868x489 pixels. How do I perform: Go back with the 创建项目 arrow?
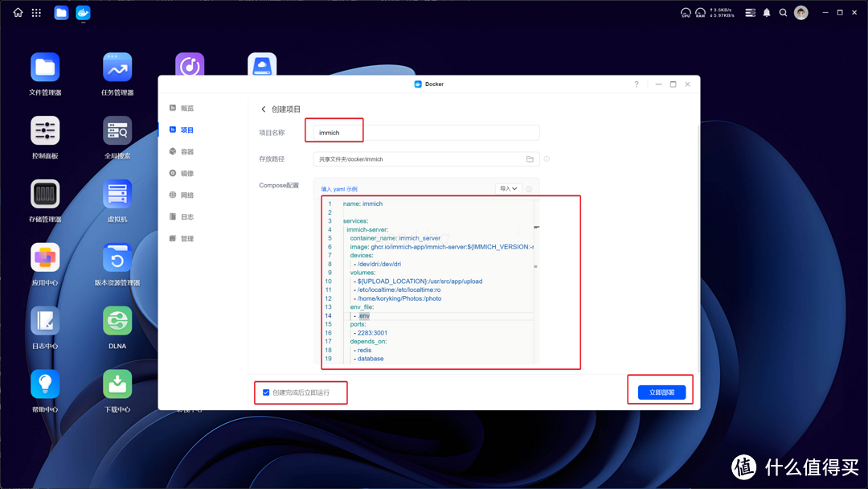click(x=264, y=109)
